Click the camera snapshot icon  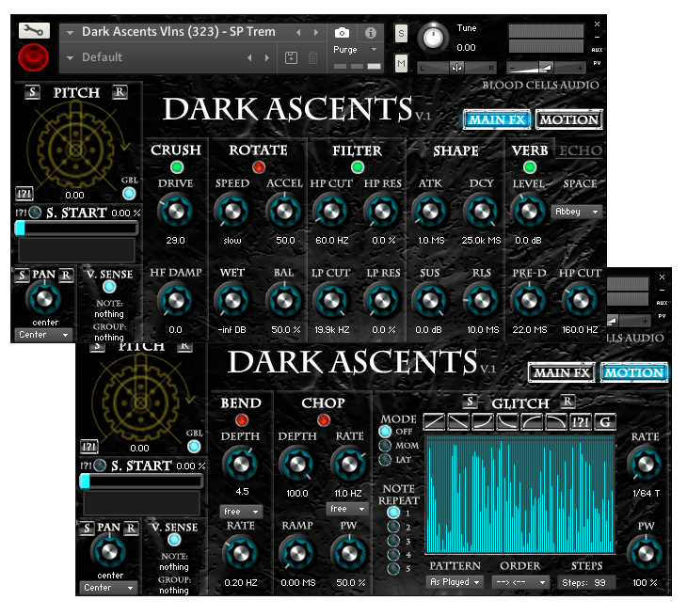pyautogui.click(x=343, y=32)
